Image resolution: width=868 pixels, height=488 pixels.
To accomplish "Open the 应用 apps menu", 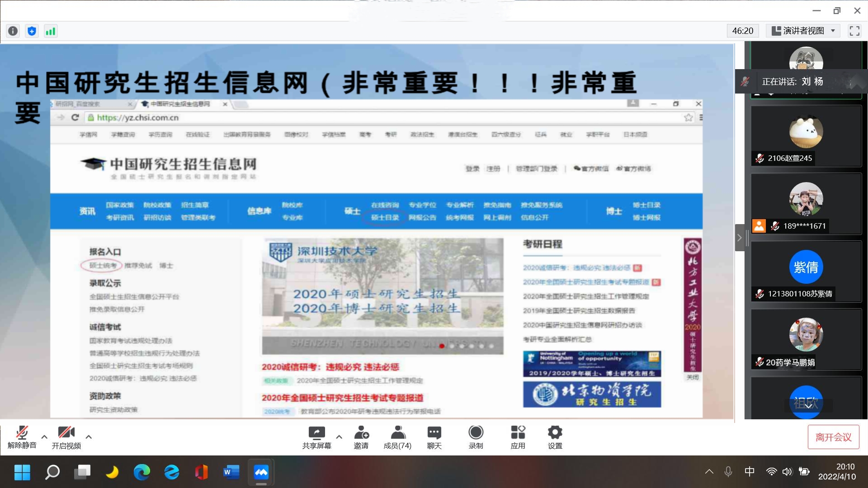I will click(x=518, y=437).
